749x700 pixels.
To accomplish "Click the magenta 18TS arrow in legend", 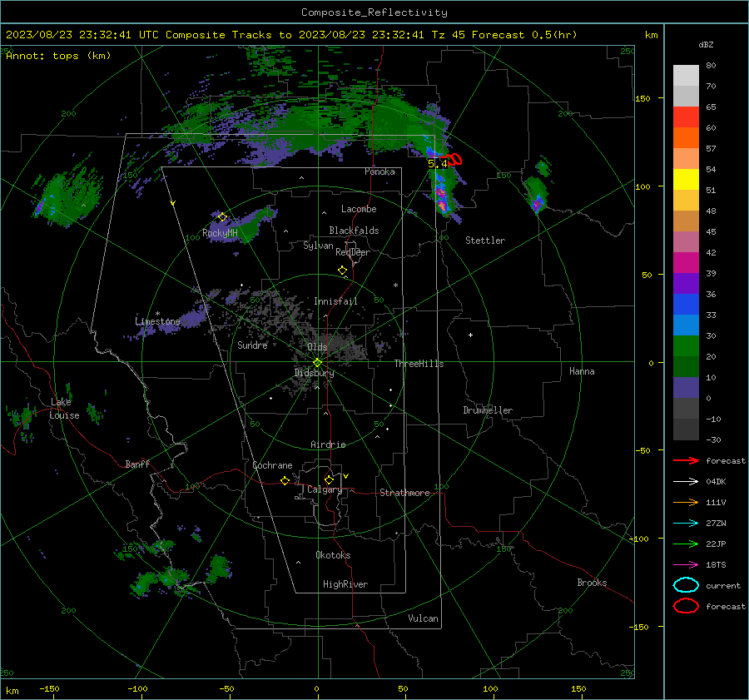I will (686, 565).
